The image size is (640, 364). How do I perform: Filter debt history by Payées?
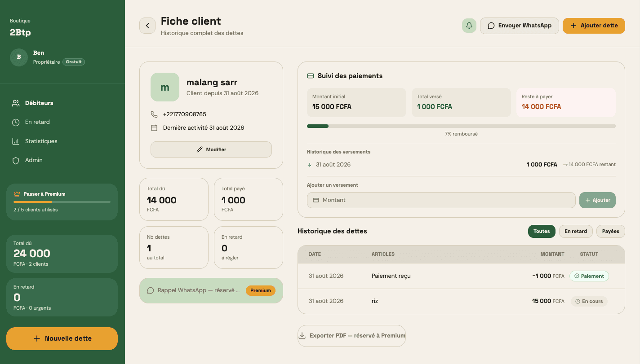pyautogui.click(x=611, y=232)
